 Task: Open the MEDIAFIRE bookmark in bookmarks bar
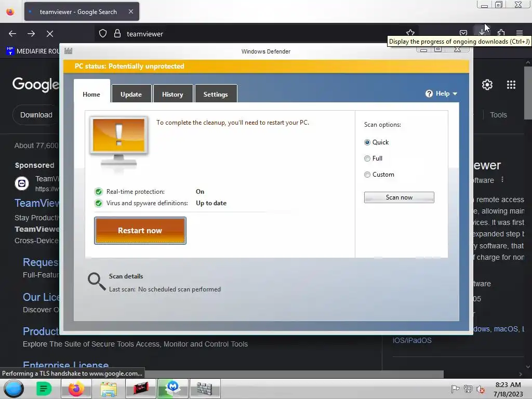pos(33,51)
